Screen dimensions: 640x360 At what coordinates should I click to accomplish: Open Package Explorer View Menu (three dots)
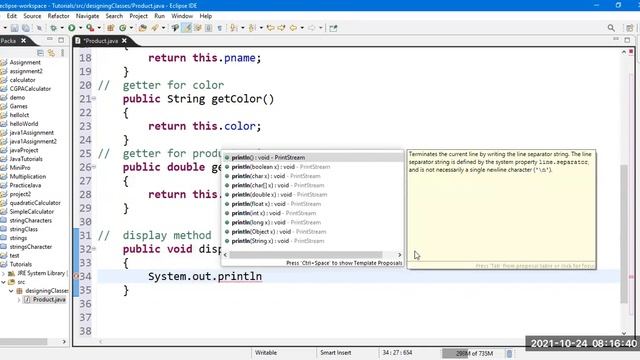(62, 53)
